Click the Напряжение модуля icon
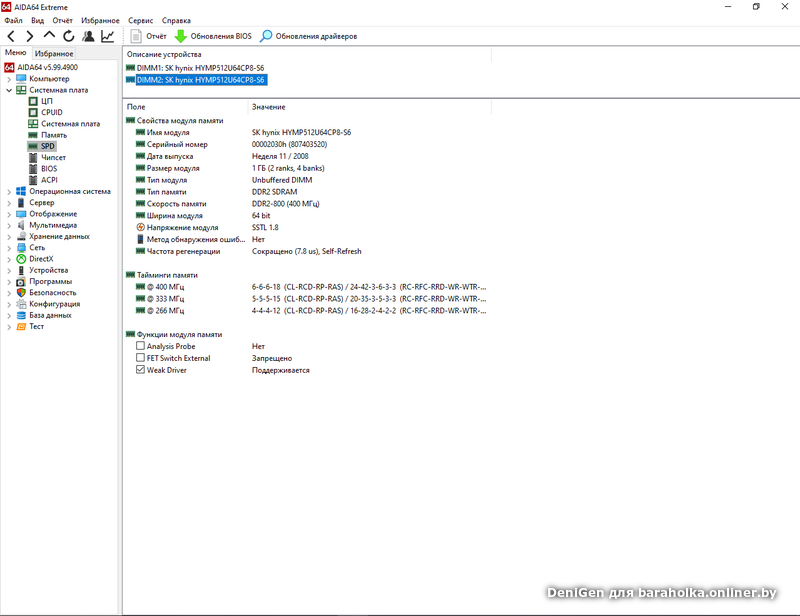This screenshot has width=800, height=616. (x=140, y=227)
